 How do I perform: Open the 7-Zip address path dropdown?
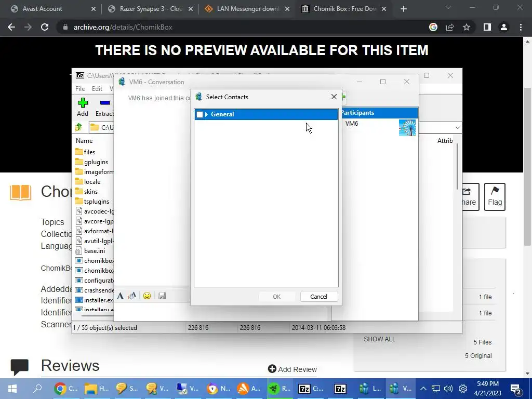457,128
